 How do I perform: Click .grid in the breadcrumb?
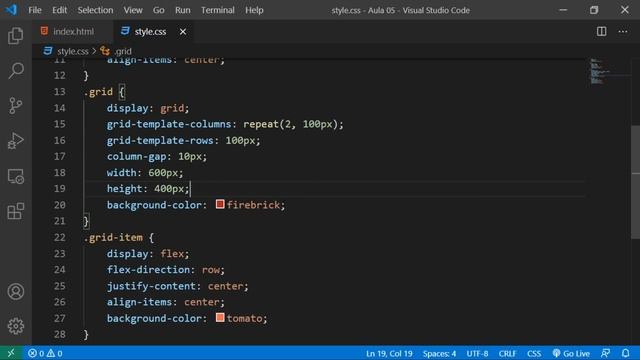123,51
